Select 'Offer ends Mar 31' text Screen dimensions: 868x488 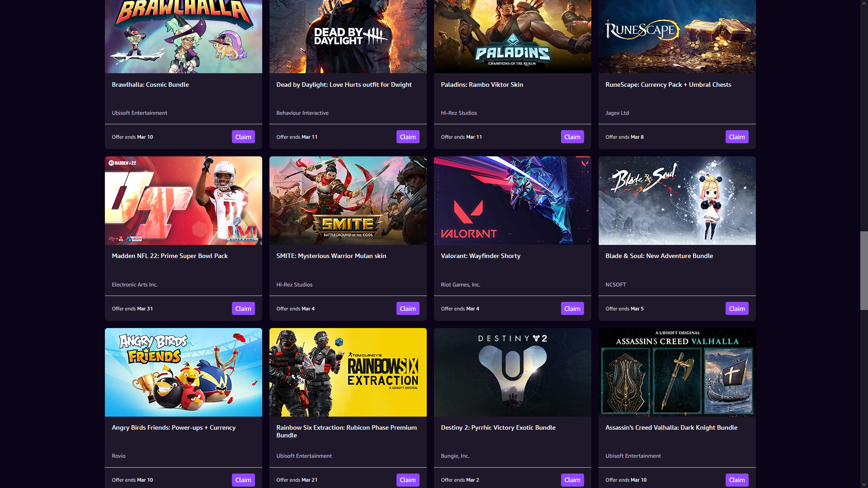coord(132,309)
